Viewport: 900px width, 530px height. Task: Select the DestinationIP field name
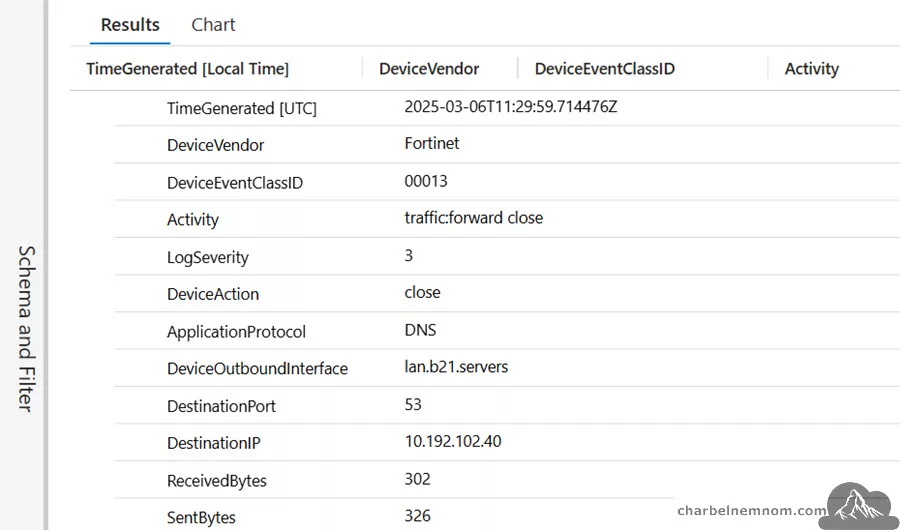[x=214, y=443]
